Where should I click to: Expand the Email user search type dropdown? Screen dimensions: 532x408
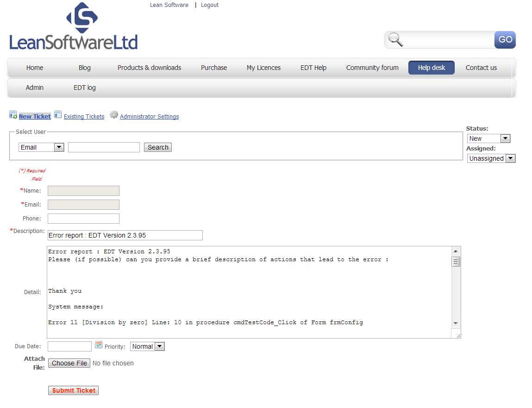[41, 147]
